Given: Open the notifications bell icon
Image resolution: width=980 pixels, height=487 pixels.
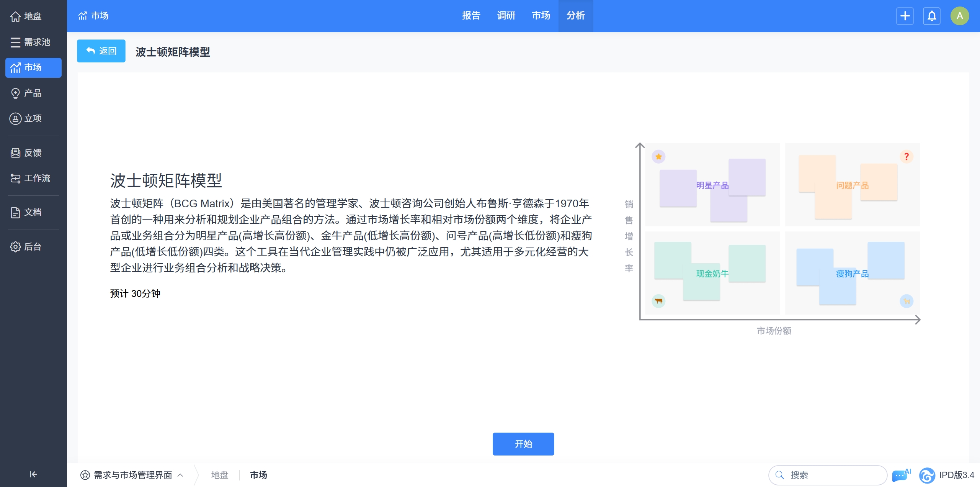Looking at the screenshot, I should tap(932, 16).
